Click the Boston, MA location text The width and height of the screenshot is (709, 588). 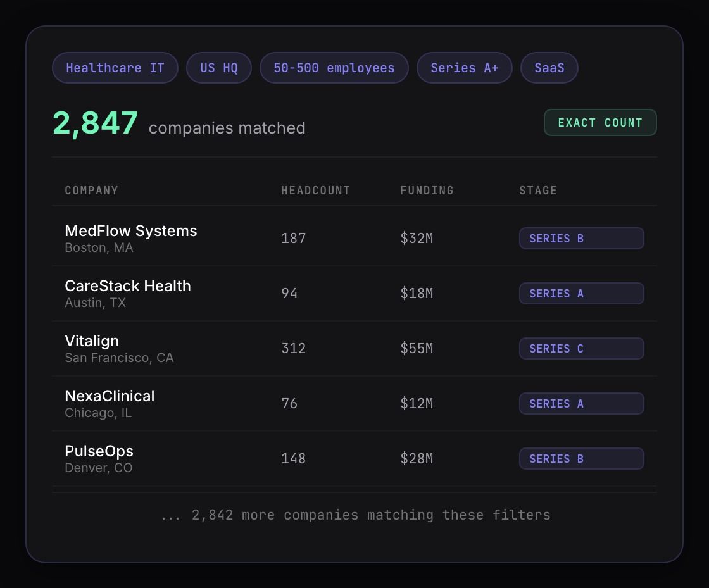[99, 247]
